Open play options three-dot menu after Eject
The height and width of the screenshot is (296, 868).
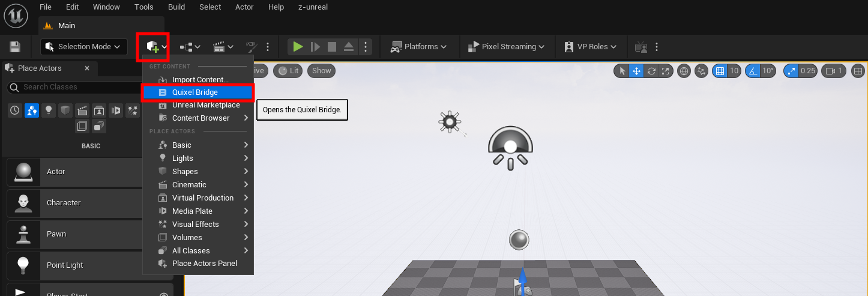coord(366,47)
